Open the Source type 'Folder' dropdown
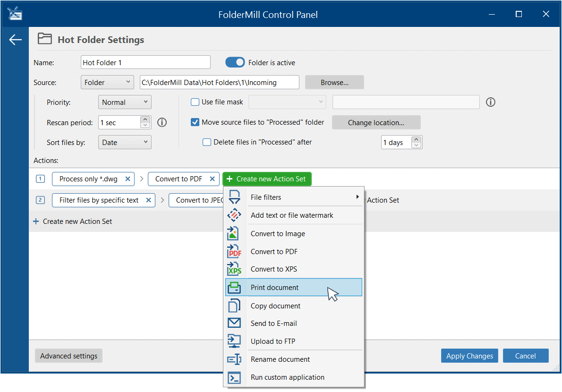The height and width of the screenshot is (392, 562). click(x=107, y=82)
